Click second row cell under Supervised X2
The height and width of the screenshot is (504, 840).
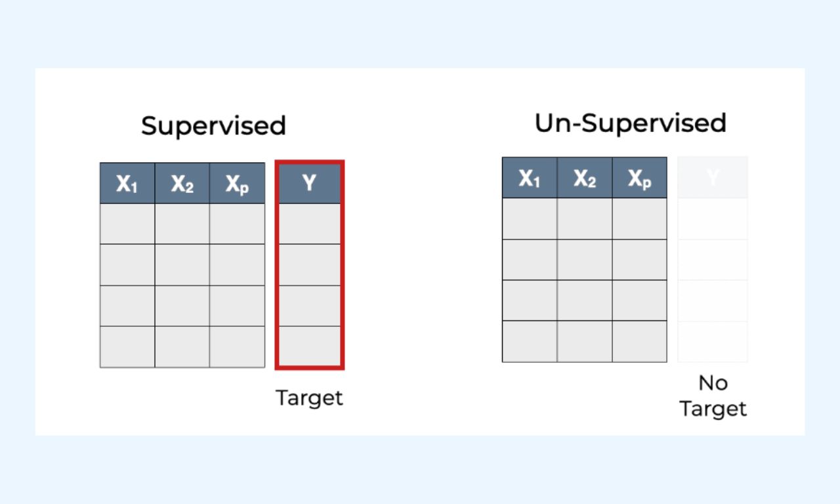[182, 264]
